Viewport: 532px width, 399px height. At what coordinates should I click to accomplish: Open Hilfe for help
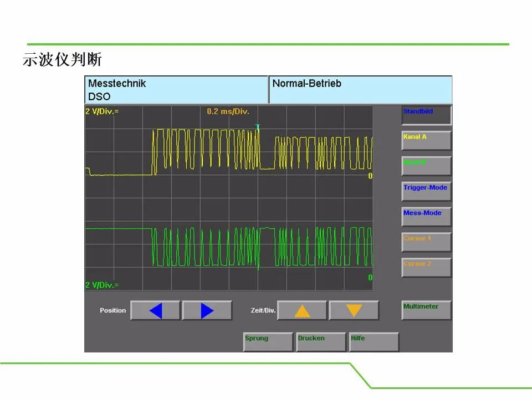click(x=374, y=342)
